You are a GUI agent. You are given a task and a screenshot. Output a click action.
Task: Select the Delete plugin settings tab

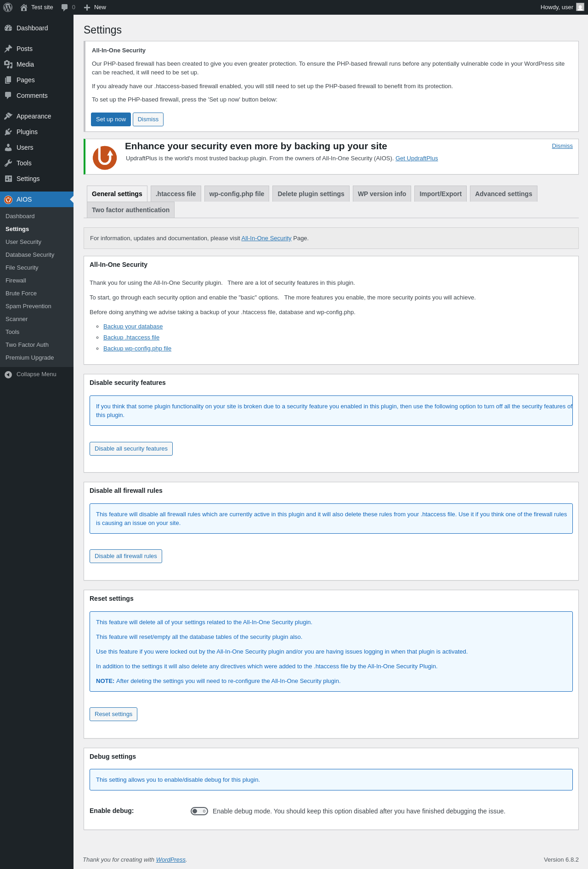tap(311, 194)
